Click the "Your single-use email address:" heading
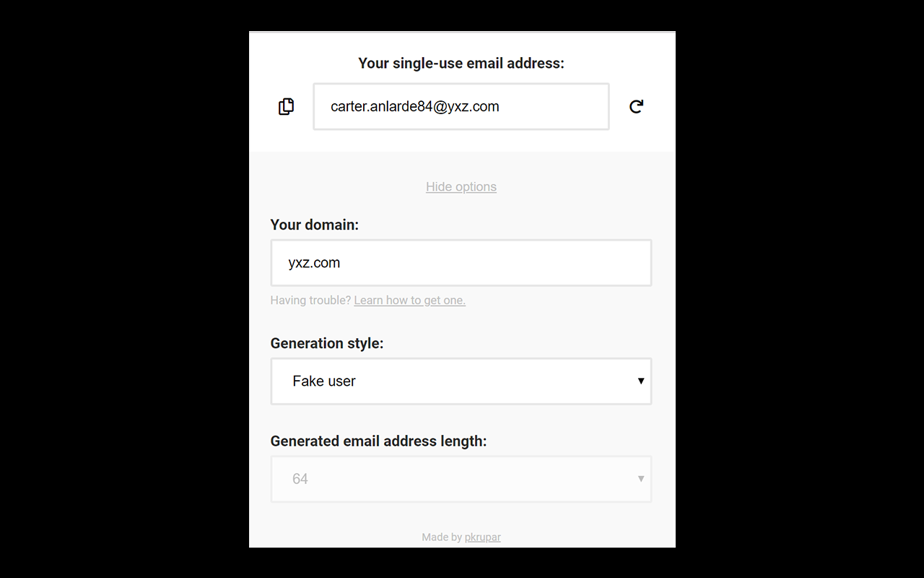 (461, 64)
